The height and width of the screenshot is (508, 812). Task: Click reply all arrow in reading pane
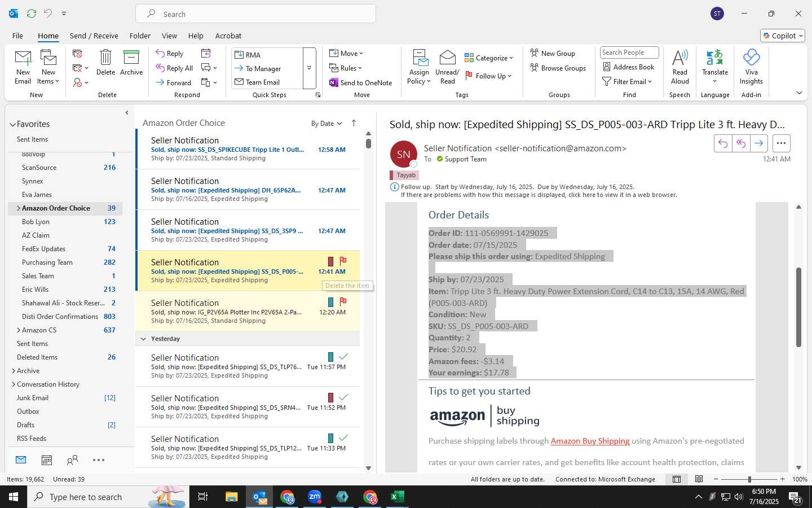pyautogui.click(x=741, y=143)
